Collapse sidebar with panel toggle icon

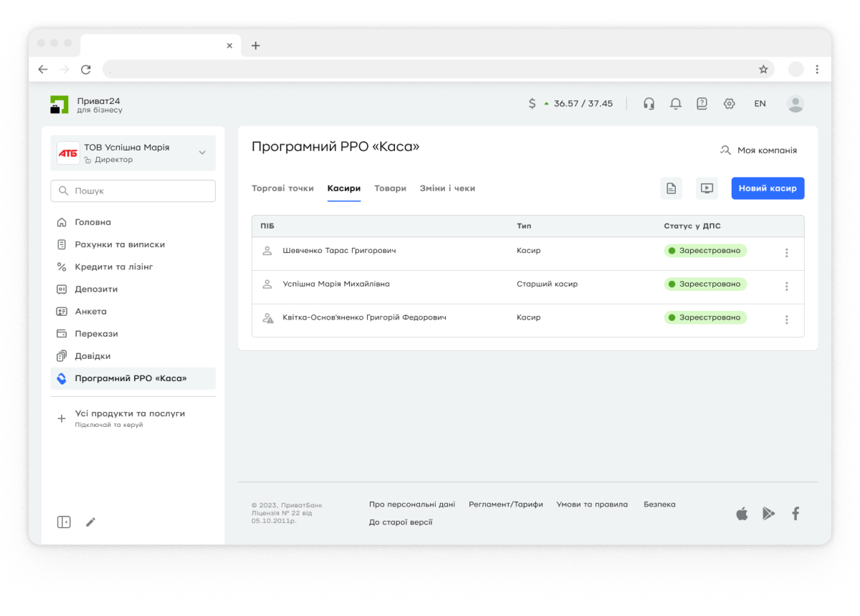pos(64,522)
